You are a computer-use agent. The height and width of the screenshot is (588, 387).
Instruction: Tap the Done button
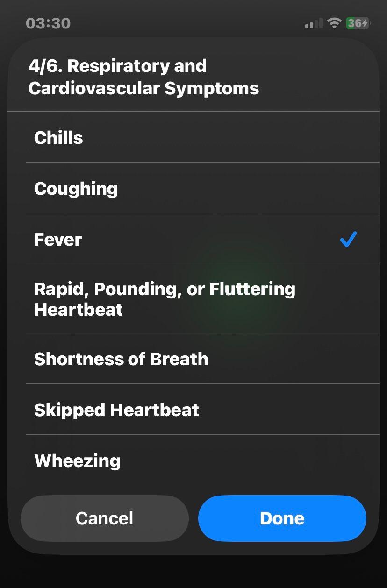click(x=282, y=518)
